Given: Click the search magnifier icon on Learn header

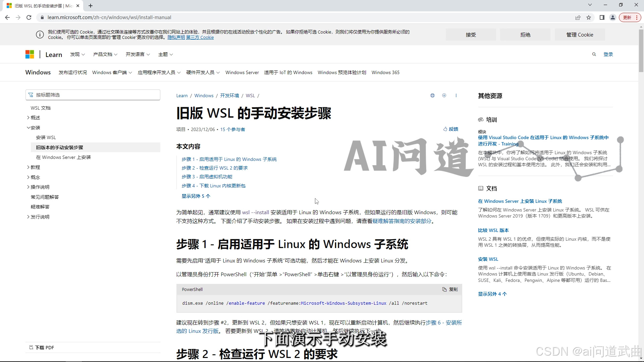Looking at the screenshot, I should point(594,54).
